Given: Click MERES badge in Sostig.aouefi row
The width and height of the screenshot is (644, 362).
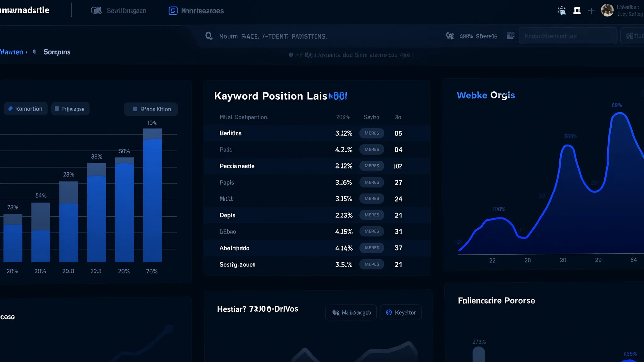Looking at the screenshot, I should click(x=372, y=264).
